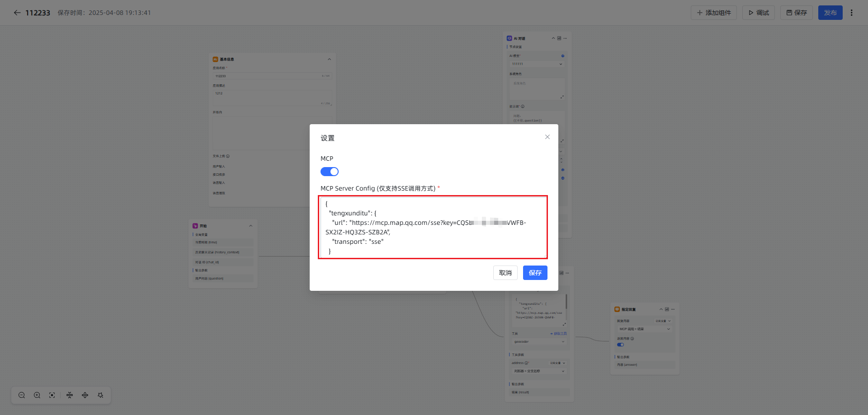
Task: Open the 回复内容 引用变量 dropdown
Action: point(663,321)
